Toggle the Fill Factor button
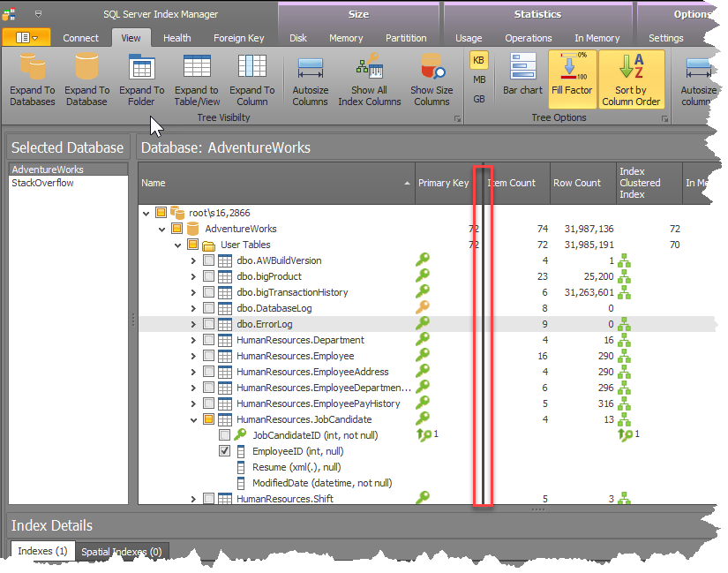 point(572,67)
